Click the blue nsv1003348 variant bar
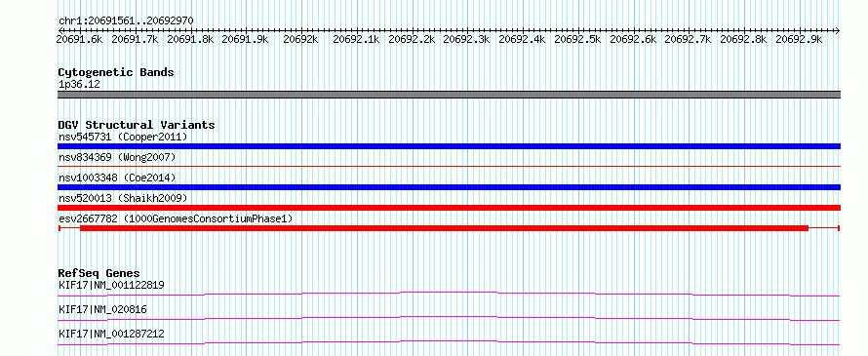Image resolution: width=868 pixels, height=356 pixels. pos(449,187)
